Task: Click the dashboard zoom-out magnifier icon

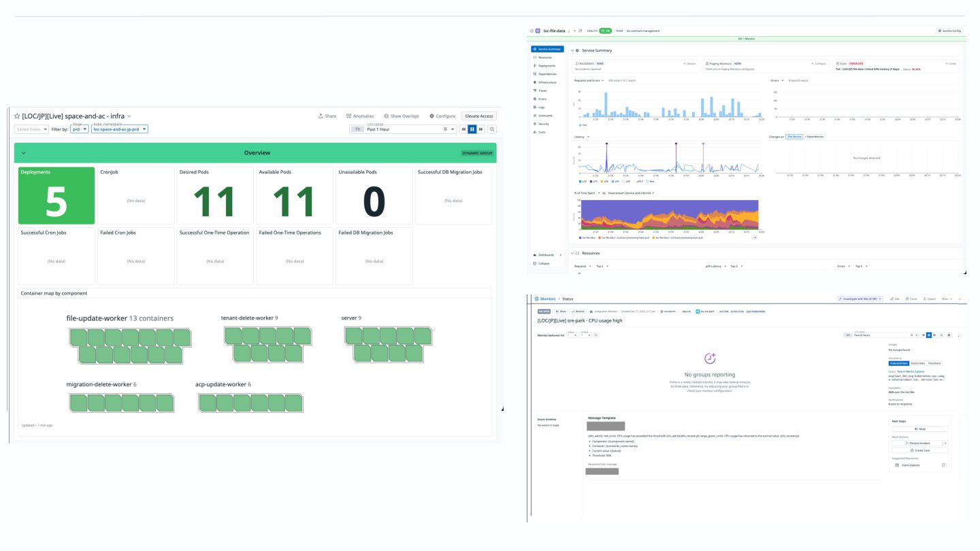Action: 492,129
